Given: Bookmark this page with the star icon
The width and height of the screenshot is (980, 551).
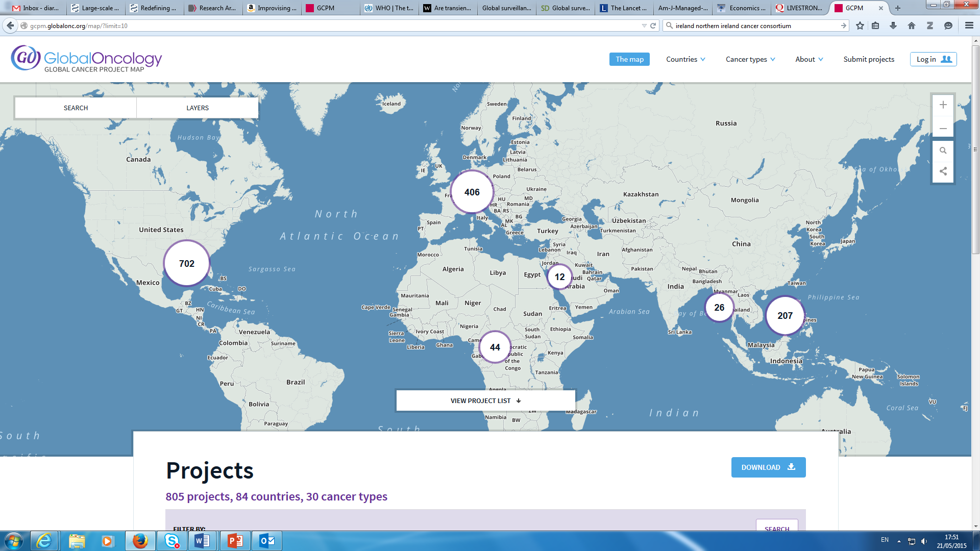Looking at the screenshot, I should click(x=860, y=26).
